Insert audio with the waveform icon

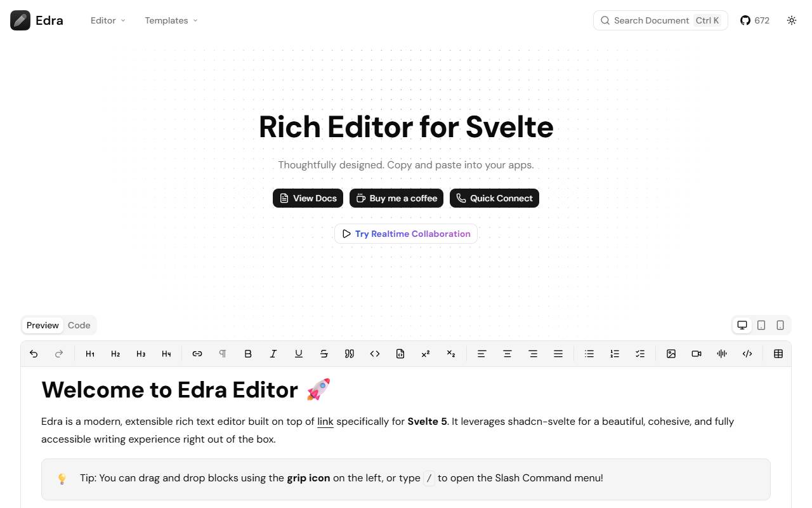point(722,354)
